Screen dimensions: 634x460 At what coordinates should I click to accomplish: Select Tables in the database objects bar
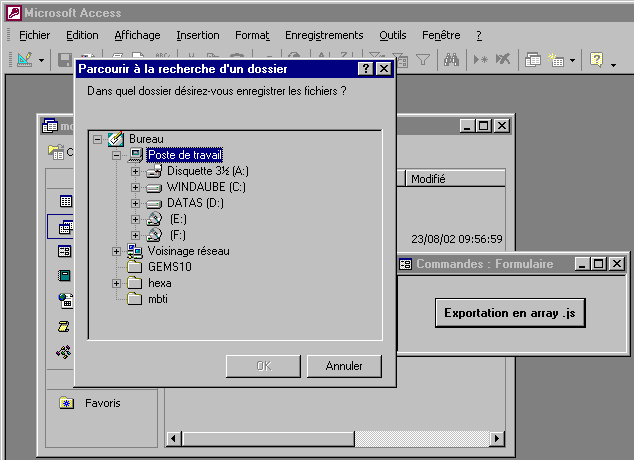[x=66, y=201]
